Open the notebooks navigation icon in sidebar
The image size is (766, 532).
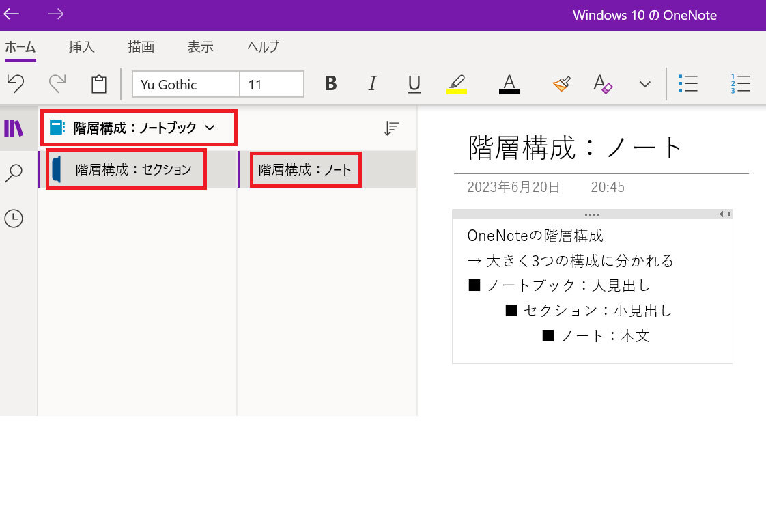tap(14, 128)
